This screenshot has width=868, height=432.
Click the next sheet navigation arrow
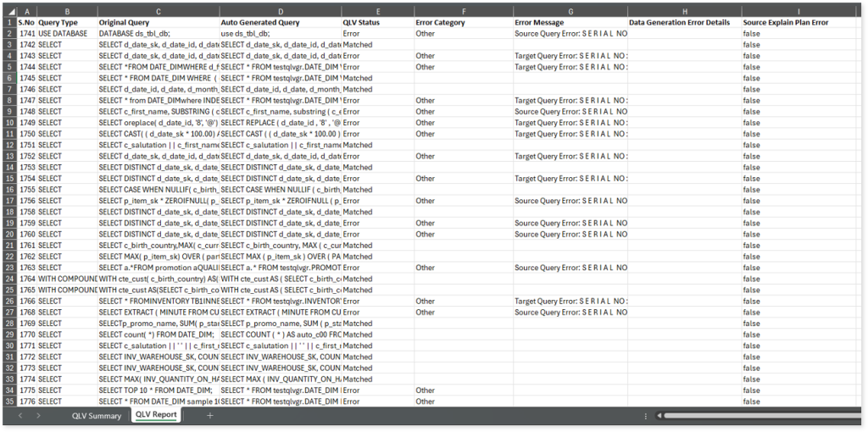pos(39,416)
